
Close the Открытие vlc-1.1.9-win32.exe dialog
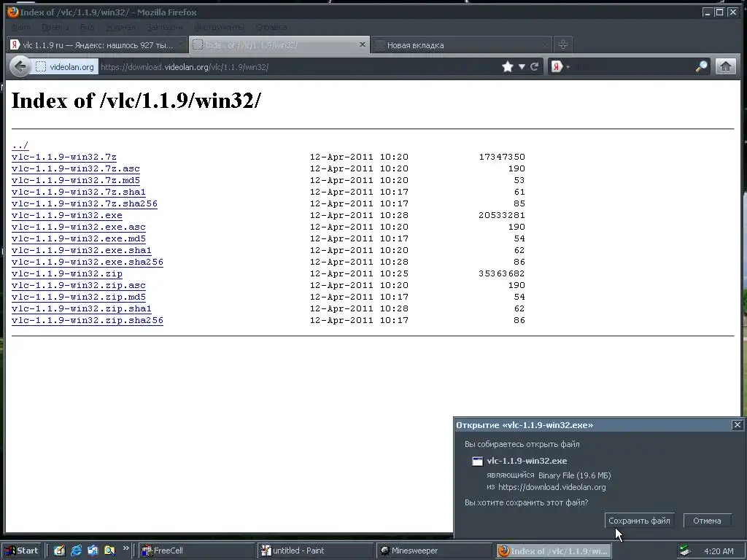(x=737, y=425)
